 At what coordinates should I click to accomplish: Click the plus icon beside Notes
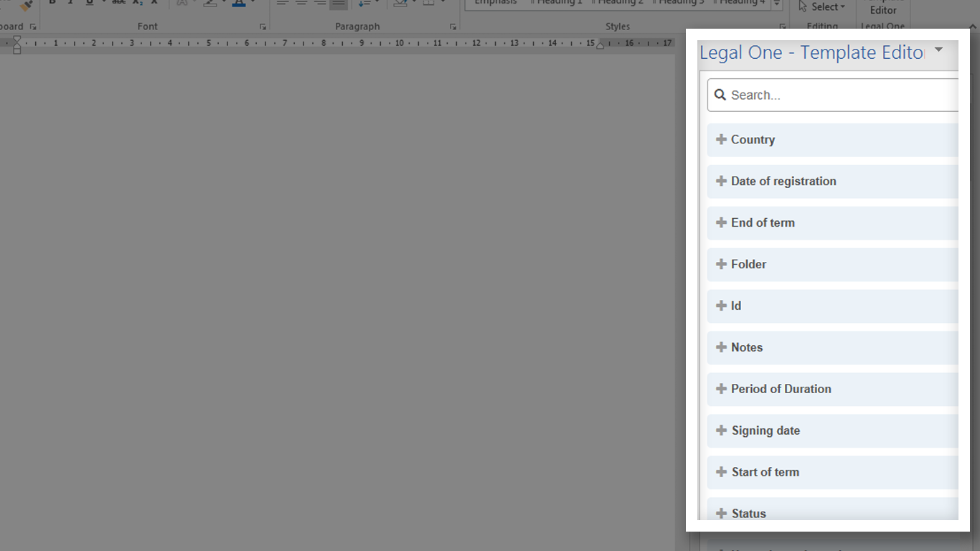coord(722,347)
